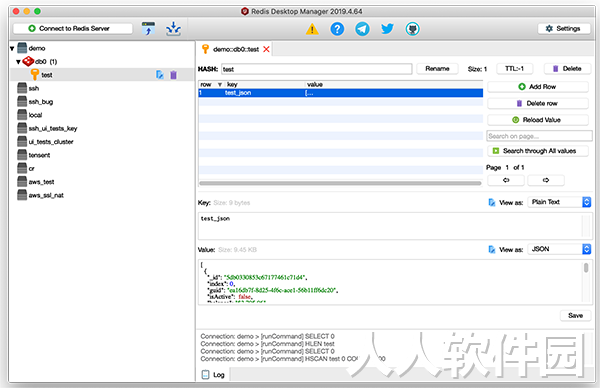The image size is (600, 388).
Task: Click the Delete key button
Action: pyautogui.click(x=567, y=68)
